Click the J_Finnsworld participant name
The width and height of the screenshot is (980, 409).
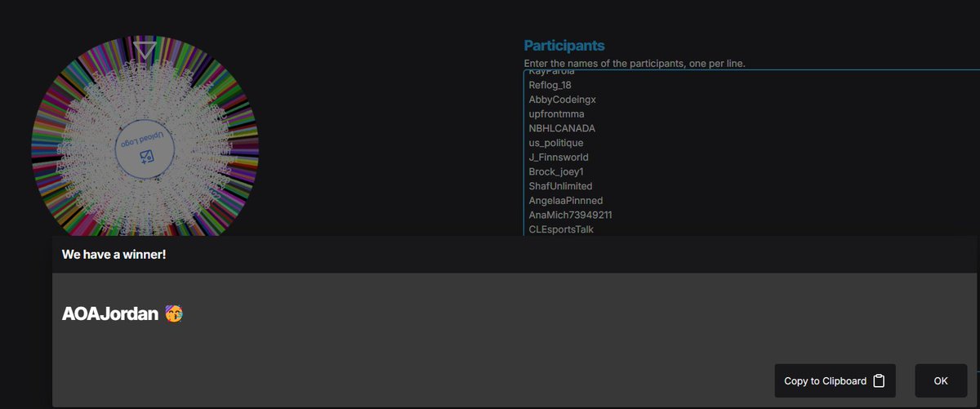point(559,157)
